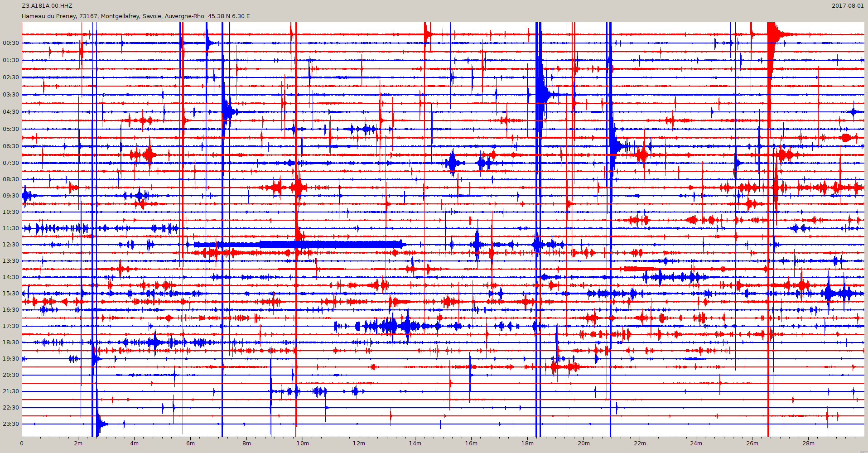Choose the 14m axis tick label
Screen dimensions: 868x453
(415, 443)
